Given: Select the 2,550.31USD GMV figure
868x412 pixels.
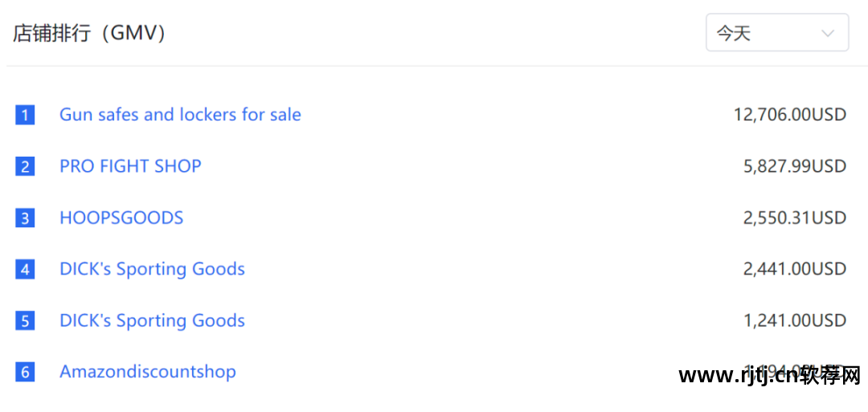Looking at the screenshot, I should coord(794,218).
